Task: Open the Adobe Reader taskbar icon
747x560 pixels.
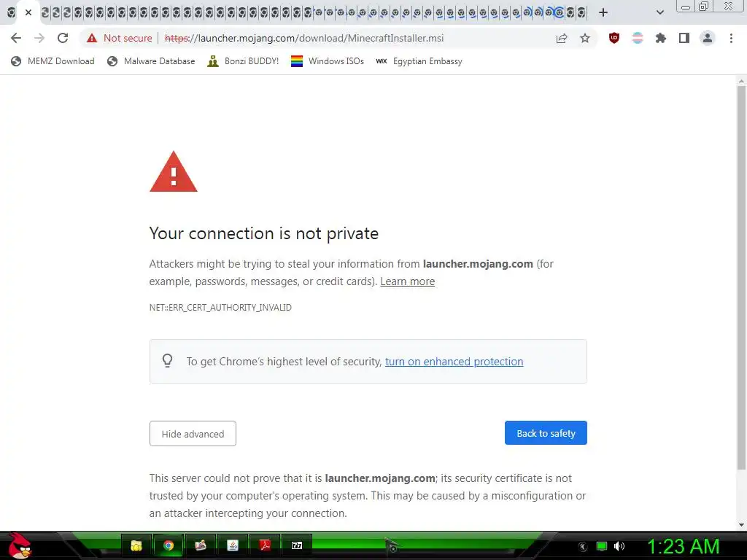Action: pyautogui.click(x=265, y=545)
